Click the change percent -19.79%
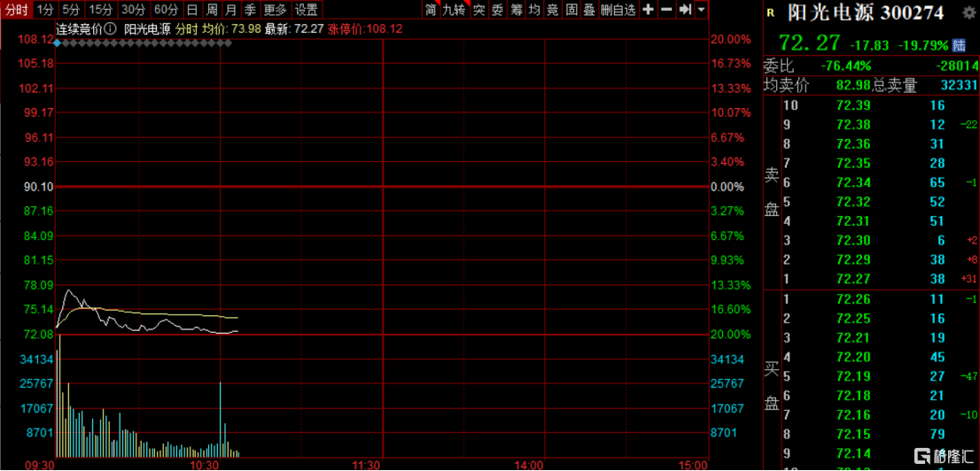Viewport: 980px width, 471px height. [x=922, y=45]
